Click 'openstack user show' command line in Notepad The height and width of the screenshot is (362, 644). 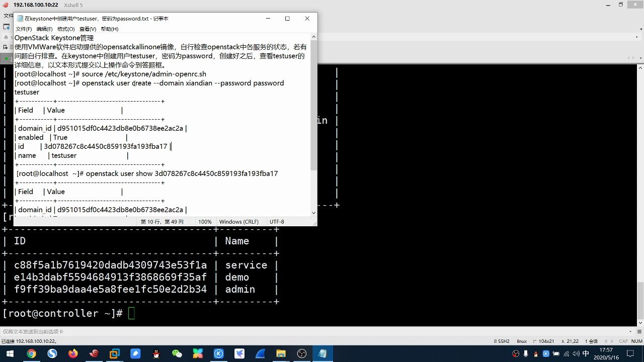coord(147,173)
